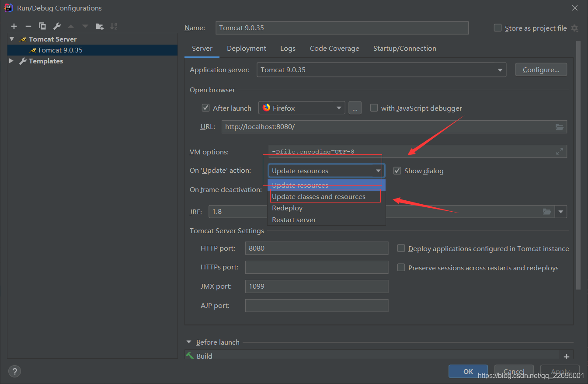Click the Firefox icon in the browser selector

(x=267, y=108)
